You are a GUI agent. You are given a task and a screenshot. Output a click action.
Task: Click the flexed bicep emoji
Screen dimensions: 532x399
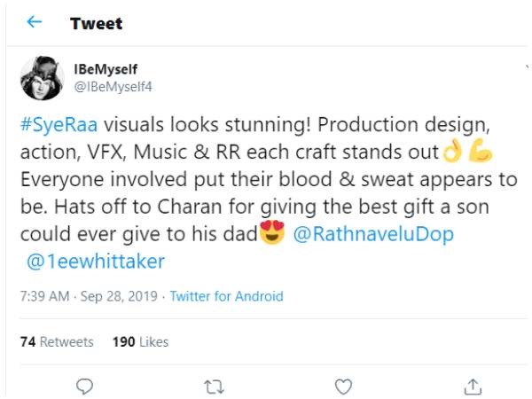[480, 150]
